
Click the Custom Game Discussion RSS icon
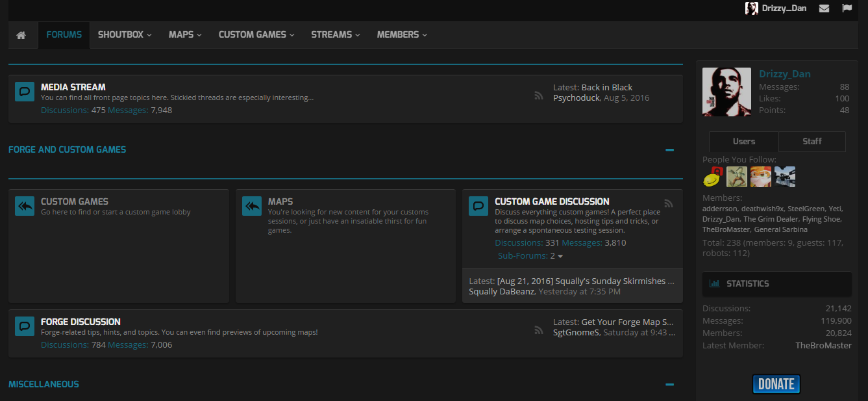[x=669, y=203]
